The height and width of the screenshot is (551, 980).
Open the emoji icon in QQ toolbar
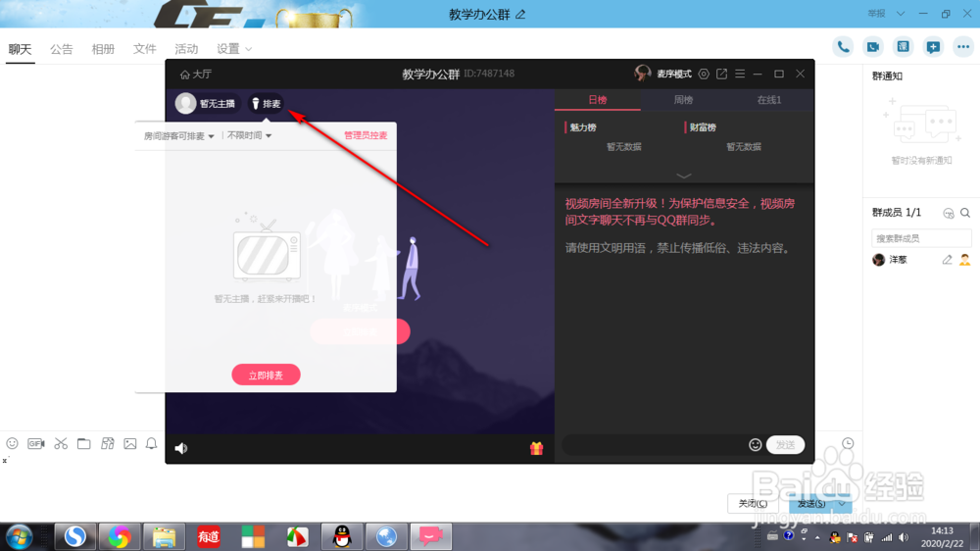pyautogui.click(x=12, y=443)
